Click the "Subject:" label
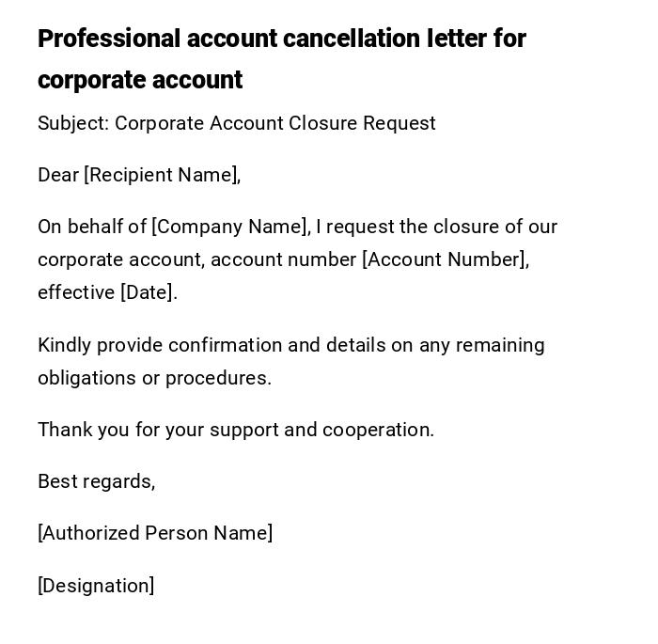 point(73,123)
